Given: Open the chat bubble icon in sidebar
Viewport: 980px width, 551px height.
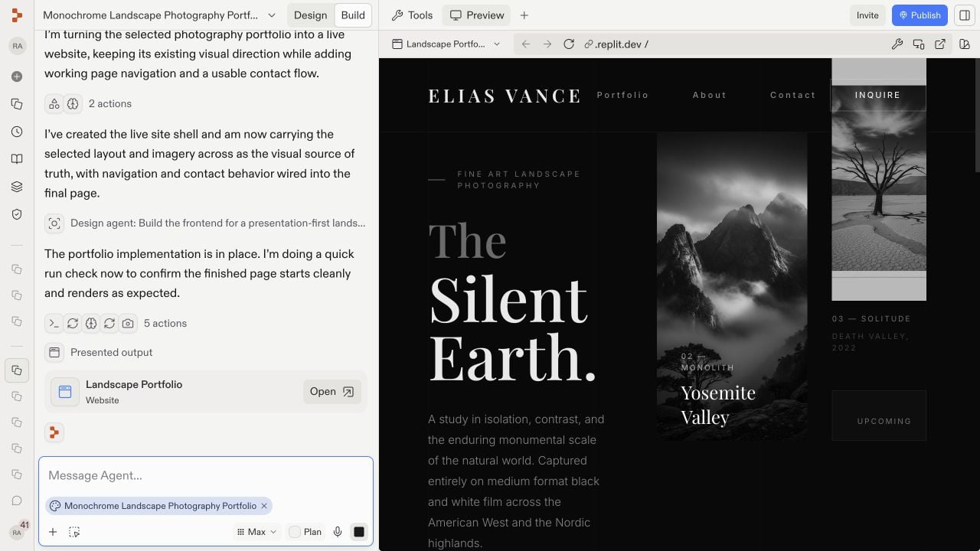Looking at the screenshot, I should pyautogui.click(x=17, y=500).
